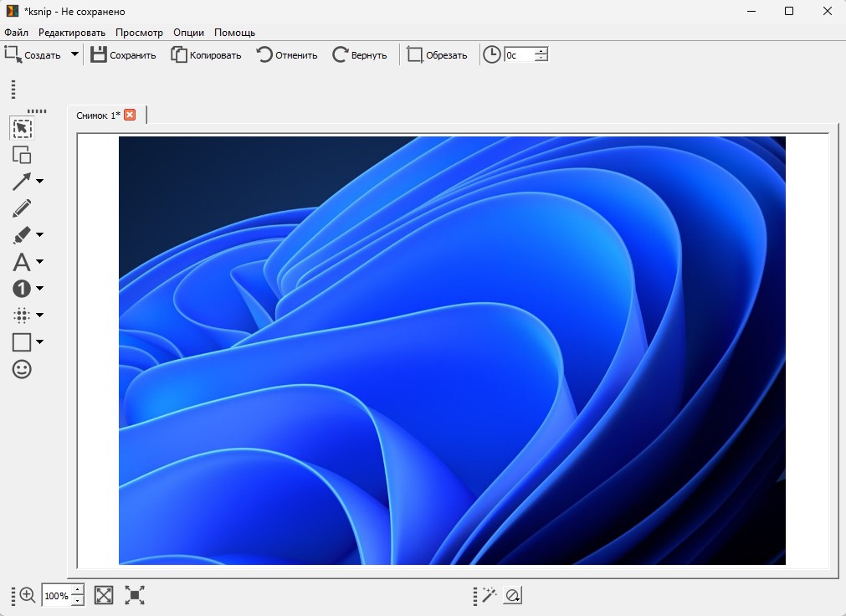
Task: Open the Создать capture mode dropdown
Action: point(74,54)
